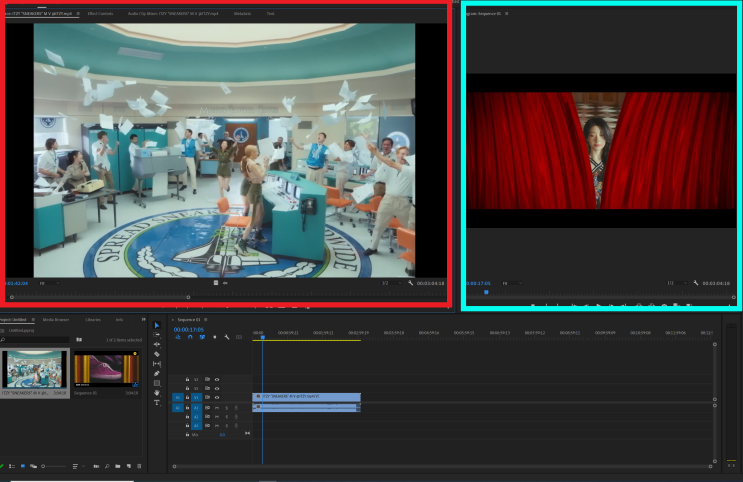Toggle V3 track output eye
This screenshot has width=743, height=482.
tap(217, 379)
